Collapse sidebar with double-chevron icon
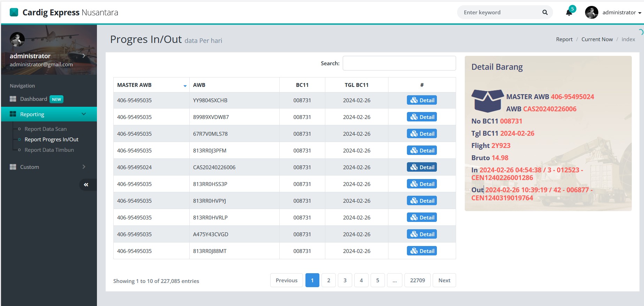This screenshot has width=644, height=306. 86,185
